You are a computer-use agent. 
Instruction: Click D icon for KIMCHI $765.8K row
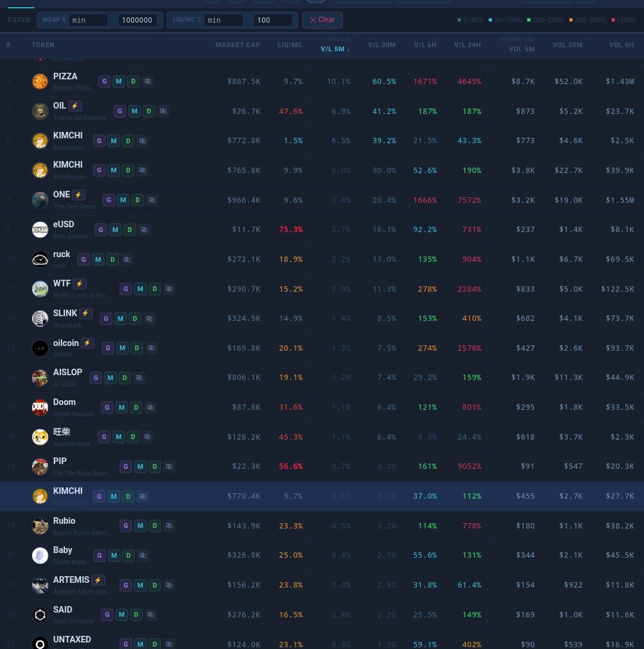128,170
